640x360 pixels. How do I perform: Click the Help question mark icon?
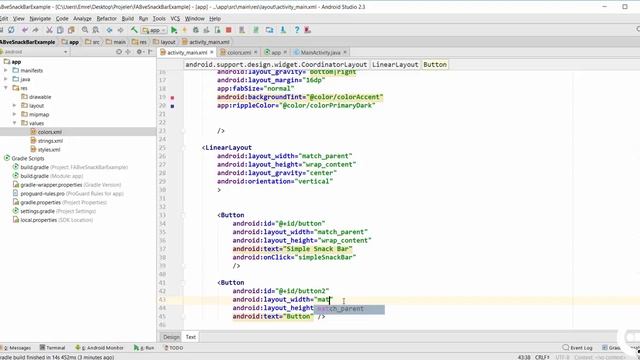pyautogui.click(x=297, y=30)
